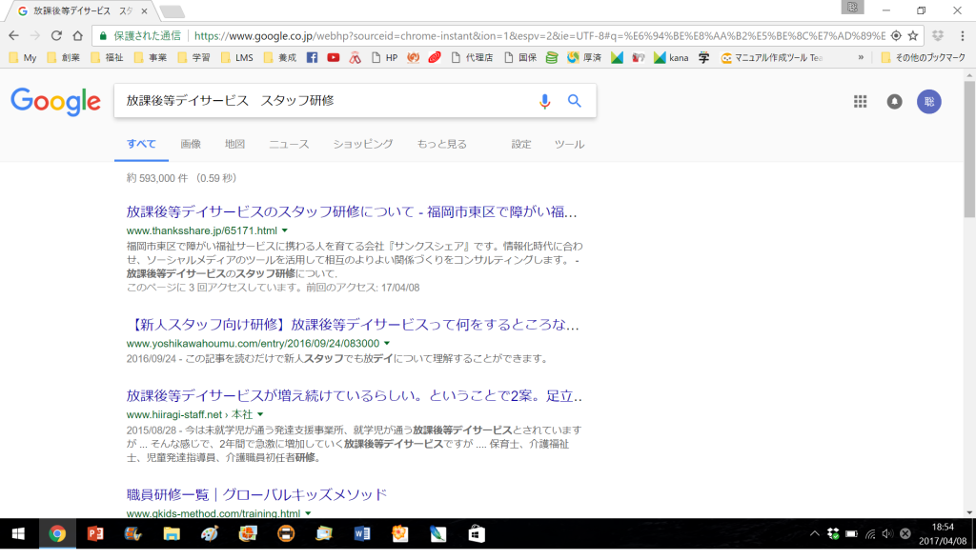Open the Google apps grid

(x=861, y=101)
